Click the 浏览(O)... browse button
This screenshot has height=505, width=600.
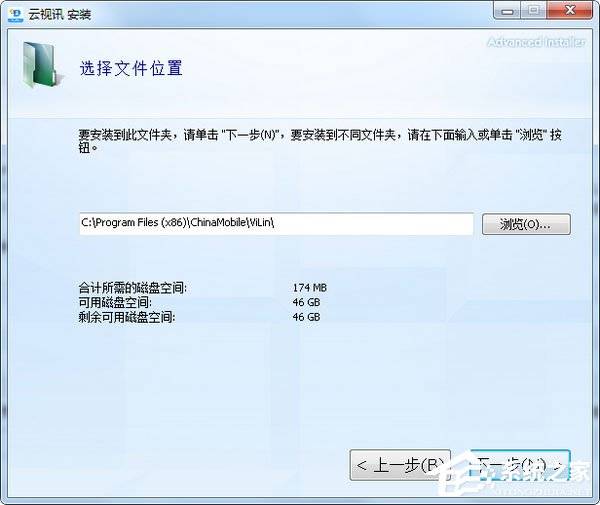pyautogui.click(x=526, y=224)
